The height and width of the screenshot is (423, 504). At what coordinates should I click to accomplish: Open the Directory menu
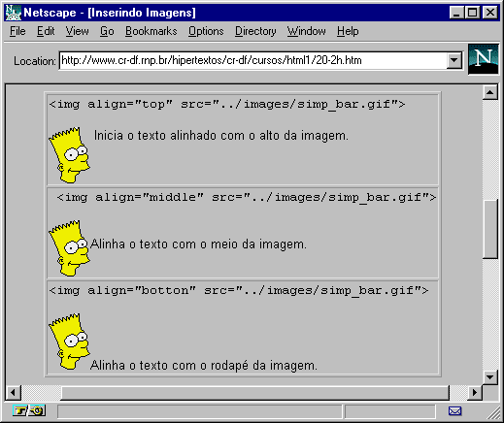coord(255,31)
